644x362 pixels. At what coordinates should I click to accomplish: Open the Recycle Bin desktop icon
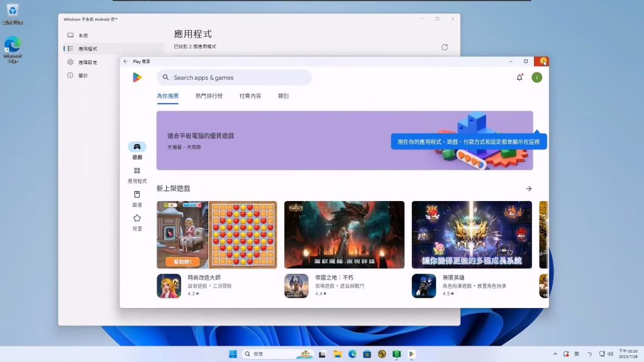coord(13,14)
